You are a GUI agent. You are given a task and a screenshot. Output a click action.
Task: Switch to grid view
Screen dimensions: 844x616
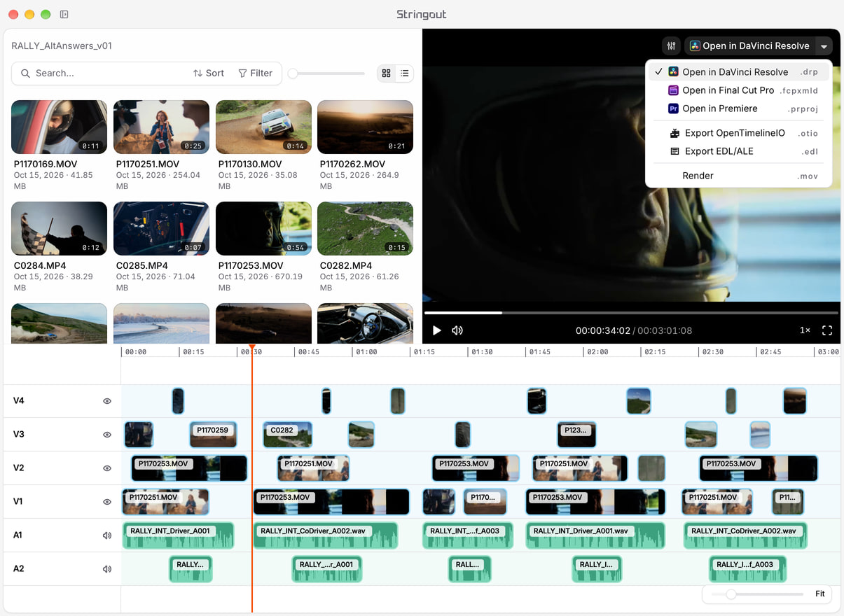(x=386, y=73)
